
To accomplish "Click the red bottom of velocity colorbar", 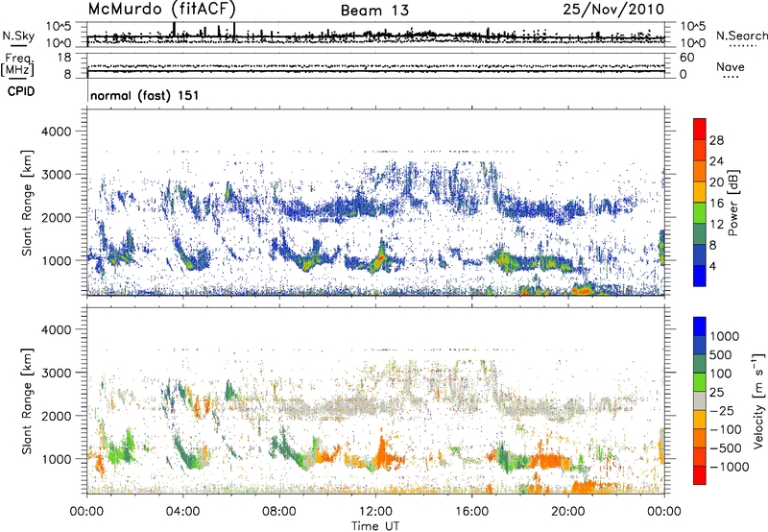I will tap(700, 475).
